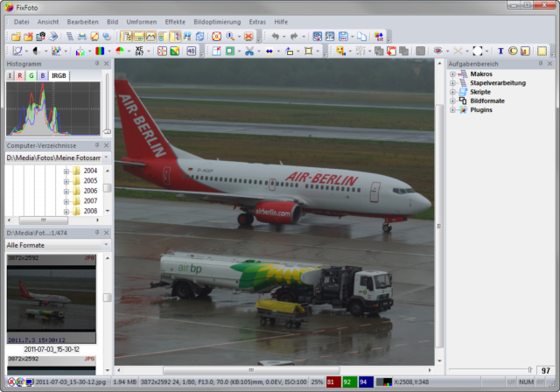Close the Histogramm panel
The width and height of the screenshot is (560, 392).
click(107, 64)
